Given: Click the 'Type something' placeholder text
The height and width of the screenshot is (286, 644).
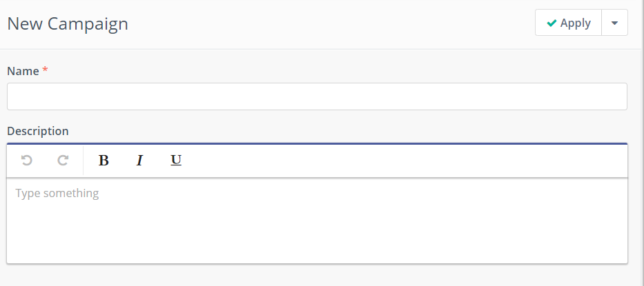Looking at the screenshot, I should click(57, 194).
